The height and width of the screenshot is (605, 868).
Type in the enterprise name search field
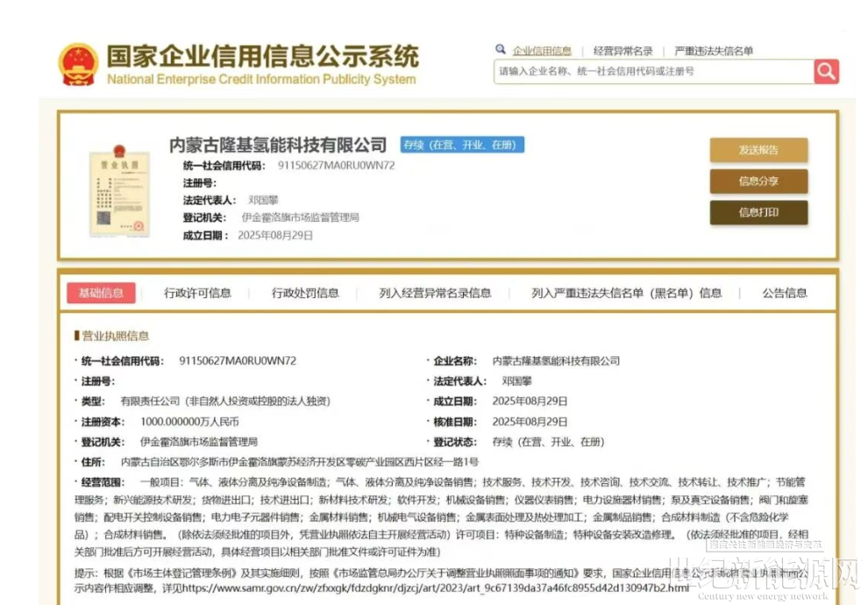pyautogui.click(x=653, y=71)
